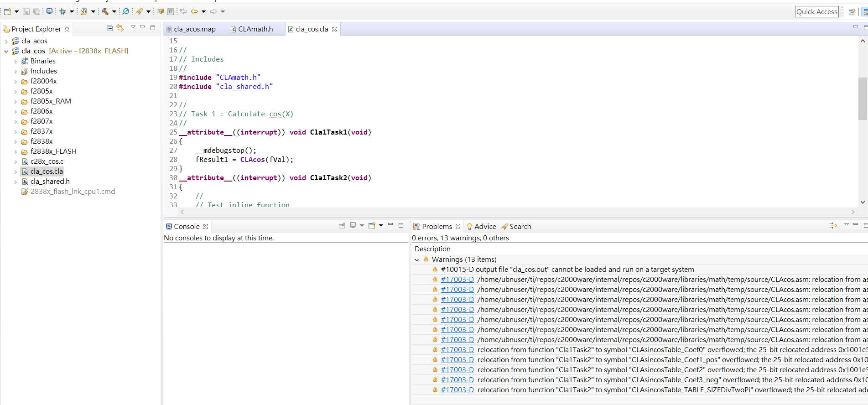
Task: Switch to the Advice tab
Action: tap(484, 227)
